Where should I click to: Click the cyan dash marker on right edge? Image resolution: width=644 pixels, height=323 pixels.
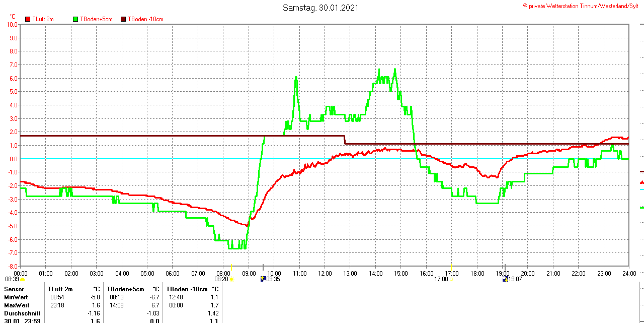pos(641,189)
